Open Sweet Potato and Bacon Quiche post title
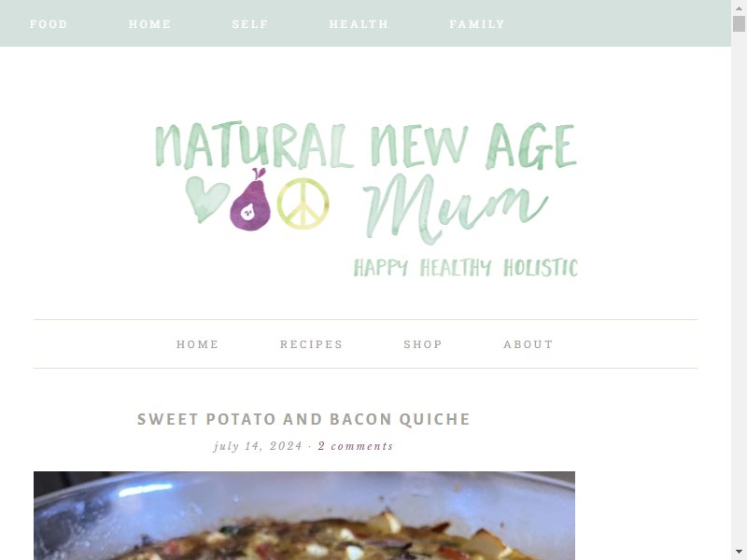Viewport: 747px width, 560px height. (x=304, y=419)
